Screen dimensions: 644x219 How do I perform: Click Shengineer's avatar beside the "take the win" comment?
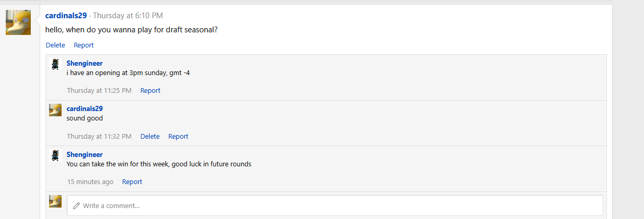click(55, 155)
